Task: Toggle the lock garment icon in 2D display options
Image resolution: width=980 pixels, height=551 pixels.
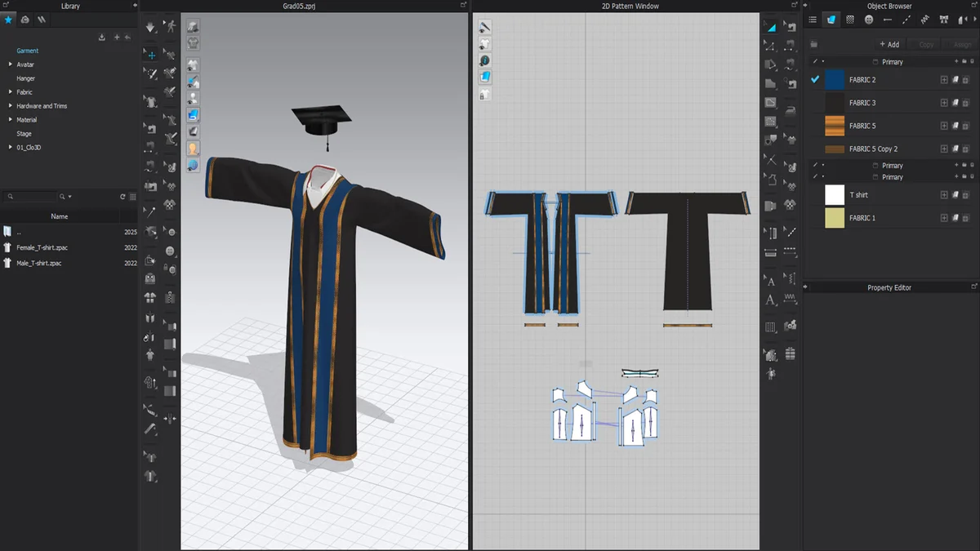Action: coord(485,95)
